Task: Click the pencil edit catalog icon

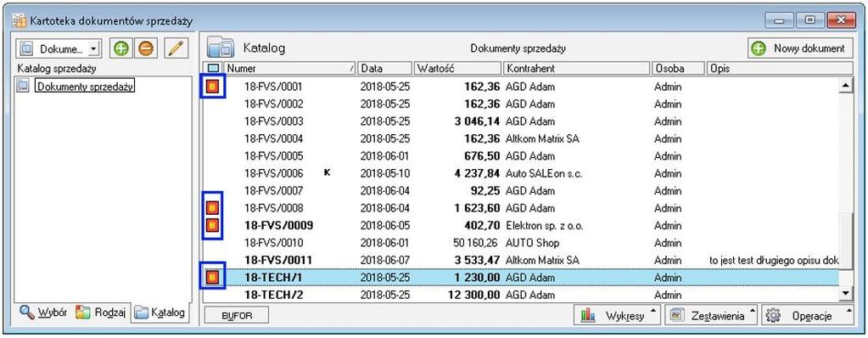Action: 176,48
